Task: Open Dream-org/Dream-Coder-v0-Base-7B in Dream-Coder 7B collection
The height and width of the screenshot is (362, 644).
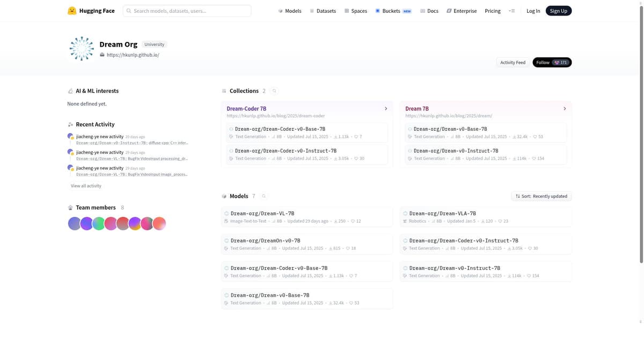Action: 307,132
